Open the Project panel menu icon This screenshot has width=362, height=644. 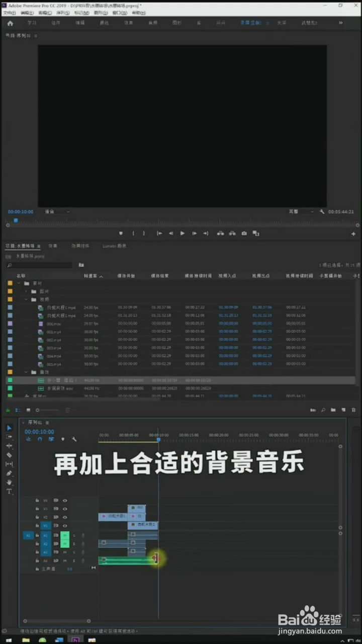click(x=39, y=247)
